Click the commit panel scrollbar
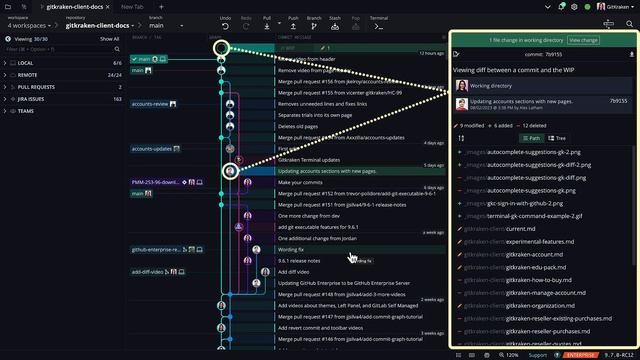Image resolution: width=640 pixels, height=360 pixels. point(633,206)
